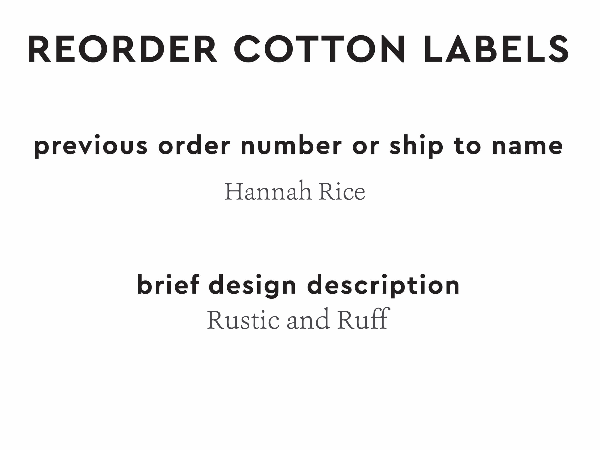Click the brief design description label
The width and height of the screenshot is (600, 450).
pos(298,285)
